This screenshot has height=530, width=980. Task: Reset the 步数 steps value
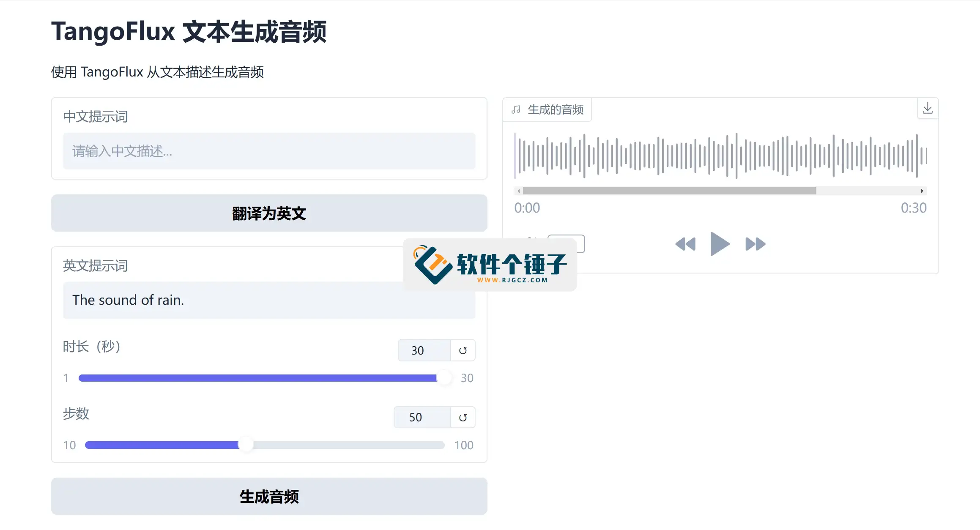[463, 418]
